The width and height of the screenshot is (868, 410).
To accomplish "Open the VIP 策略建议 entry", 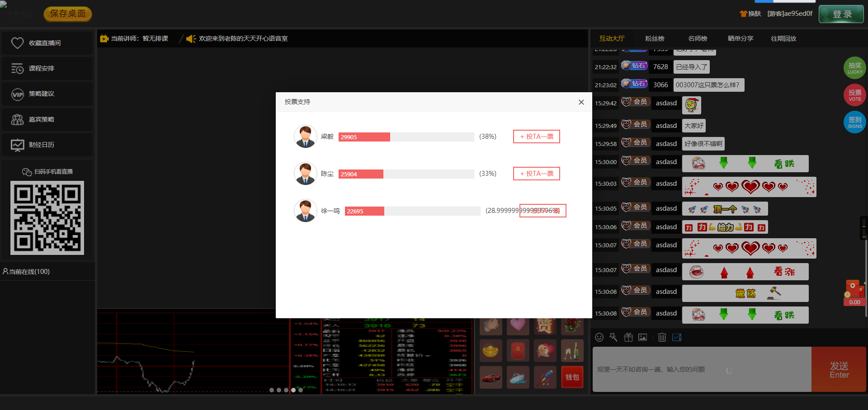I will pos(47,94).
